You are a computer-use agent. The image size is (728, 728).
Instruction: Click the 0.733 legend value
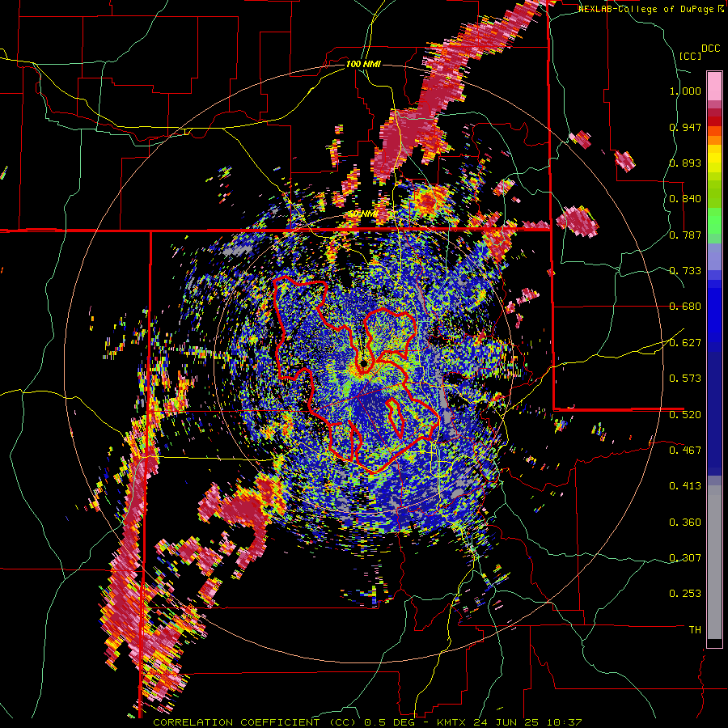[685, 271]
